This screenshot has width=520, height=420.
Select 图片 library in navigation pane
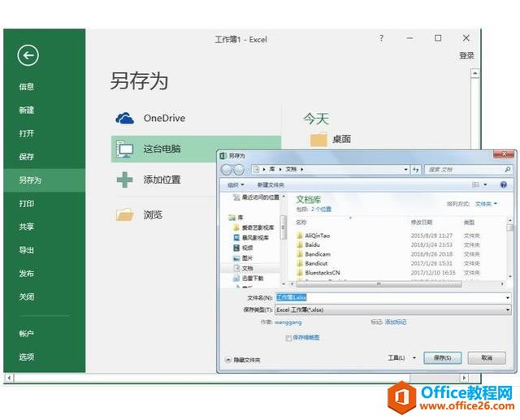(244, 258)
